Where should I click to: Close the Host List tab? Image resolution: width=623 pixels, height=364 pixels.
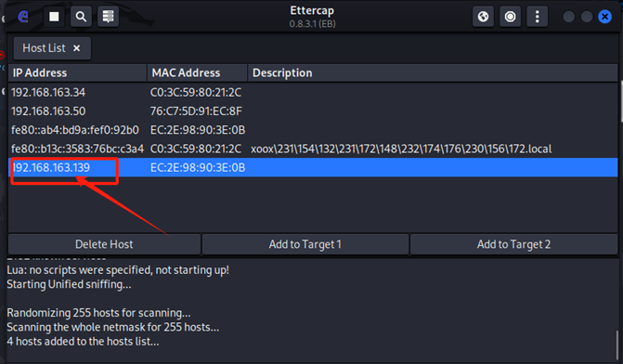77,48
